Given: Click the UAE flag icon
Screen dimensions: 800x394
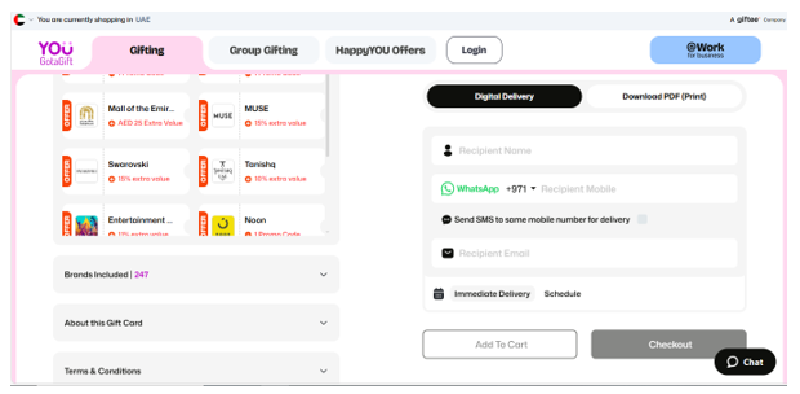Looking at the screenshot, I should (x=19, y=20).
